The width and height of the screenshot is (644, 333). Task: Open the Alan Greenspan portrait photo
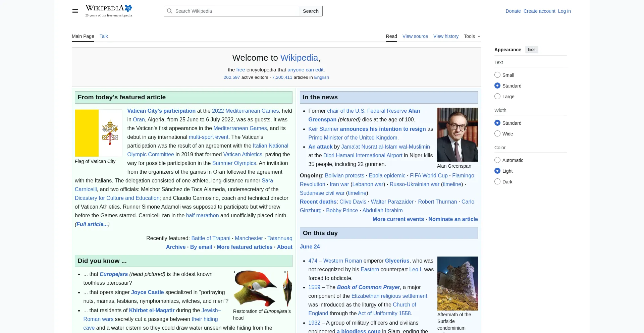458,134
